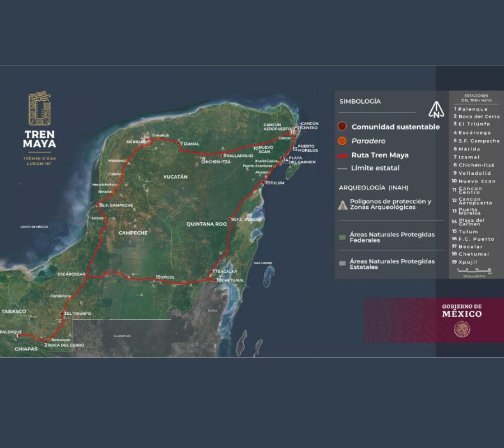Click the CHICHÉN-ITZÁ label on the map
The width and height of the screenshot is (504, 448).
click(216, 162)
